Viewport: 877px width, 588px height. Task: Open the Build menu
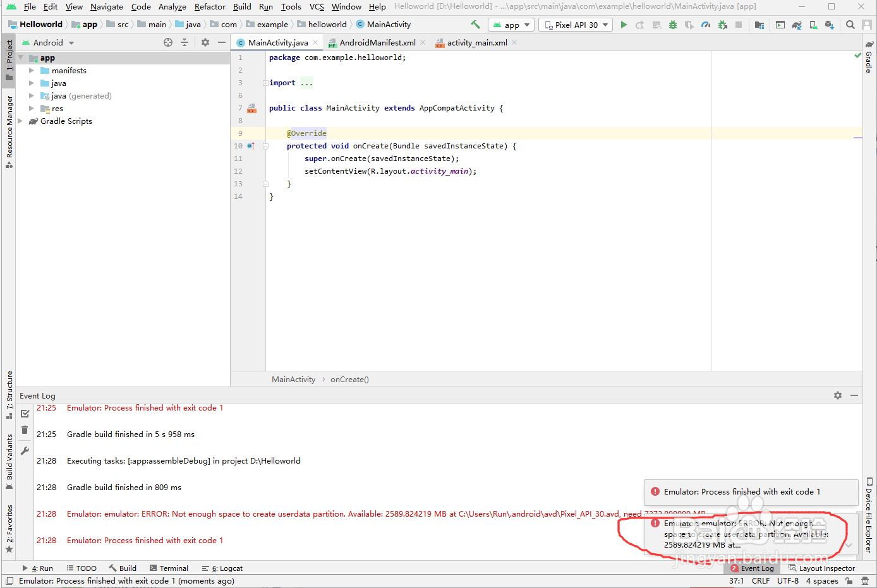pos(242,7)
